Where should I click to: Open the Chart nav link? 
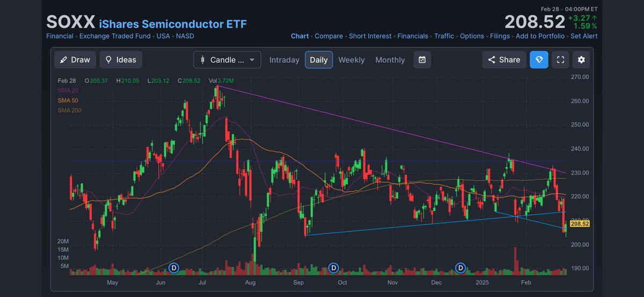click(x=299, y=36)
